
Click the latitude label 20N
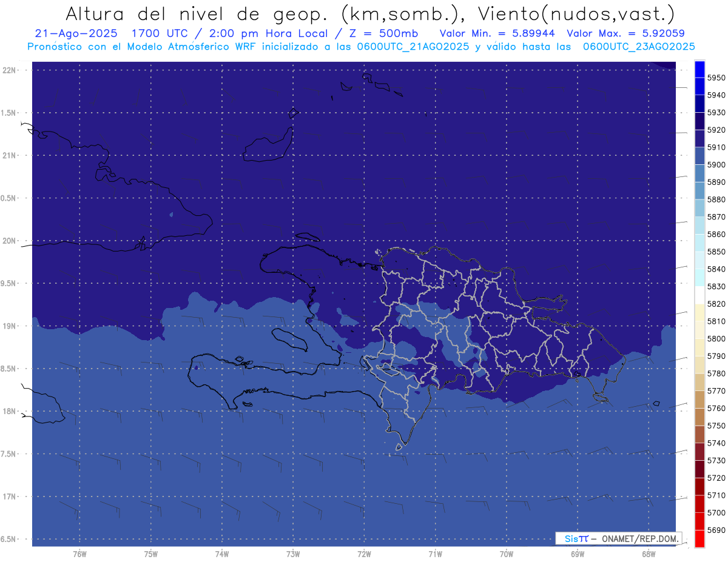tap(9, 241)
